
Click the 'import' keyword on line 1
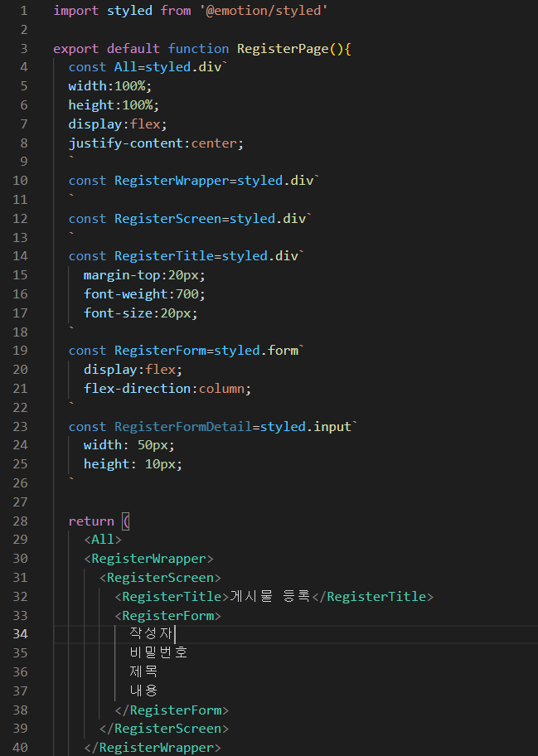[x=75, y=11]
